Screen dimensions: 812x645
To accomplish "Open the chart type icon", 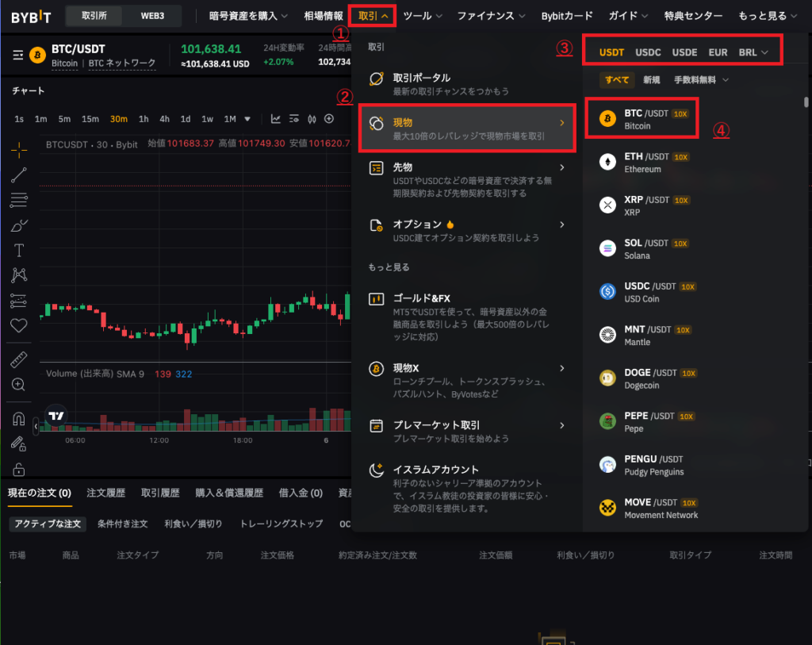I will pyautogui.click(x=275, y=119).
